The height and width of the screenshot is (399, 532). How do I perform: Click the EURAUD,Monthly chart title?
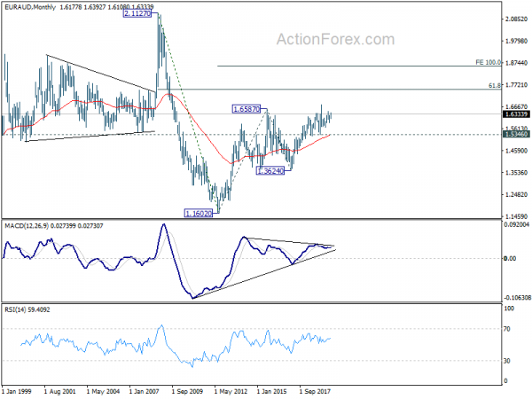point(30,7)
